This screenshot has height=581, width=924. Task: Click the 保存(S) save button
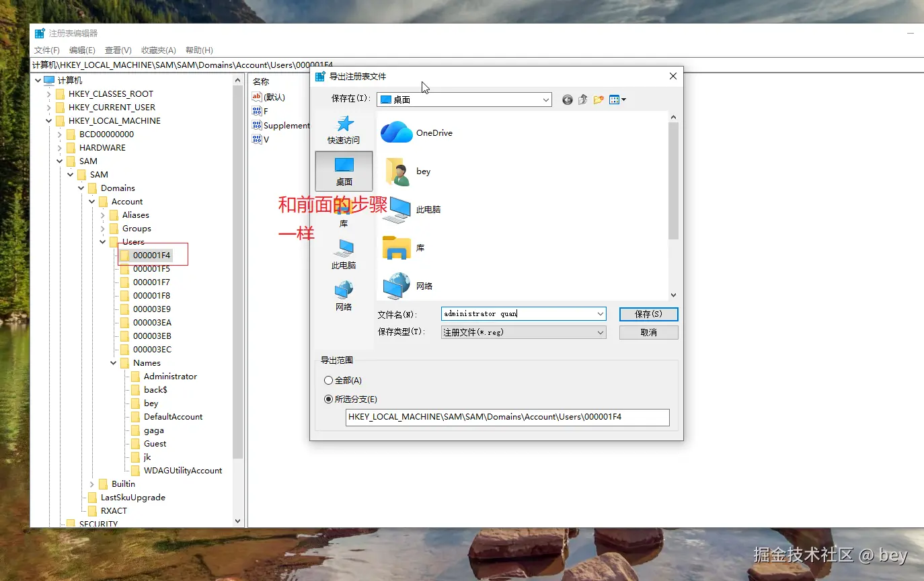point(649,314)
